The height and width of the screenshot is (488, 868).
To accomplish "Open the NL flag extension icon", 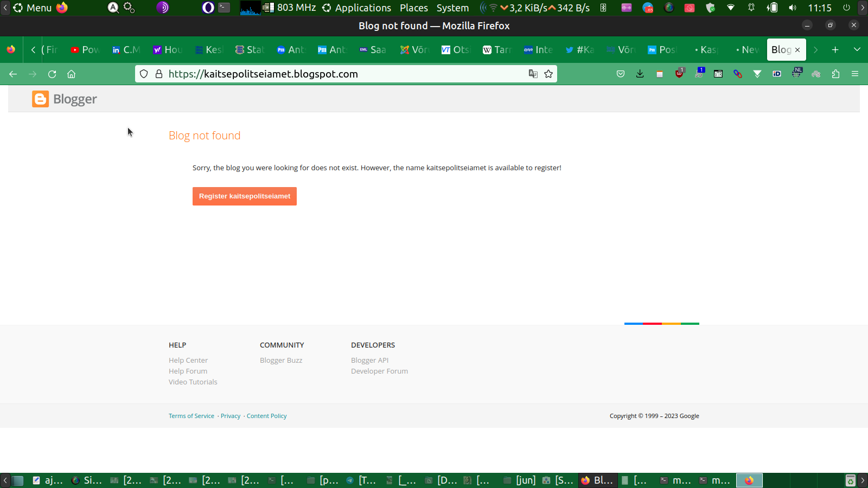I will (797, 73).
